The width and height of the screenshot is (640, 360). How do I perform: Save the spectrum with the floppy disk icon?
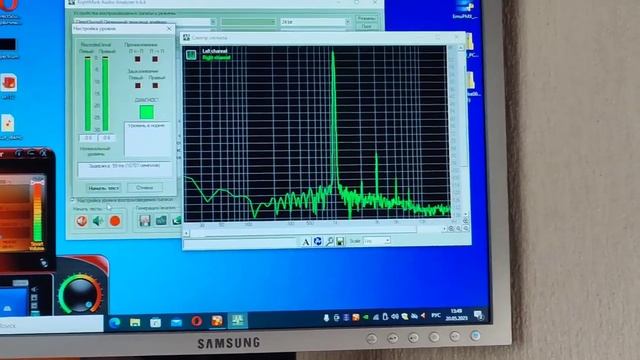[340, 242]
